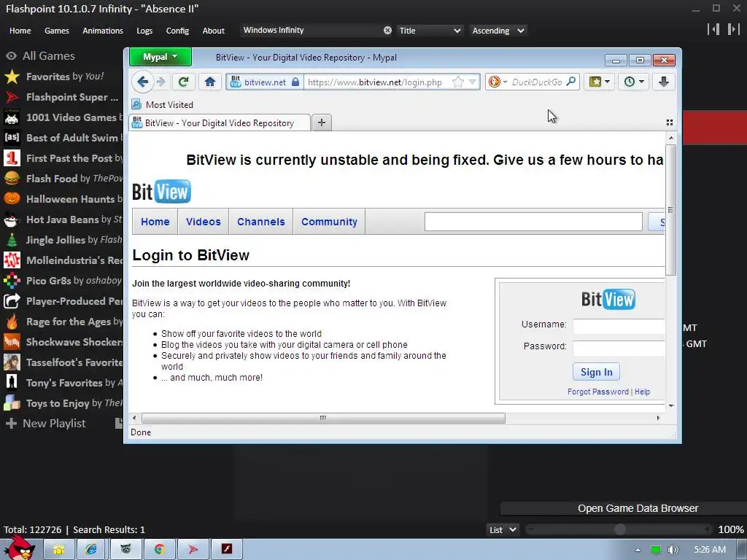The height and width of the screenshot is (560, 747).
Task: Open the Mypal bookmarks menu icon
Action: (x=600, y=82)
